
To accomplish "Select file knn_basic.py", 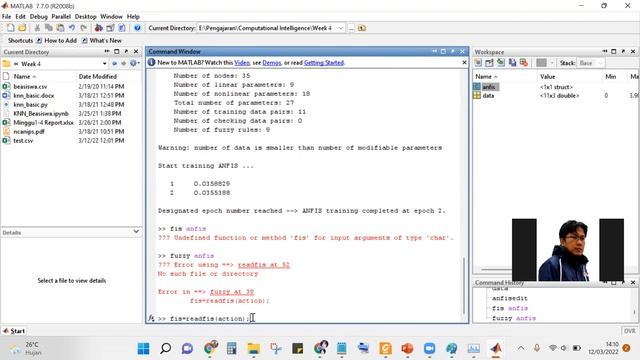I will pyautogui.click(x=30, y=104).
